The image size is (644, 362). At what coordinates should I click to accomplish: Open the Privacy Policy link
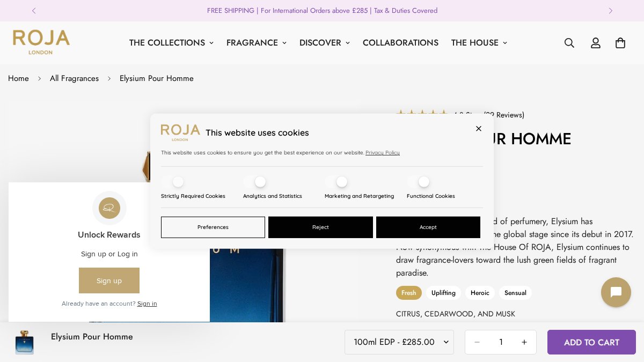click(383, 153)
